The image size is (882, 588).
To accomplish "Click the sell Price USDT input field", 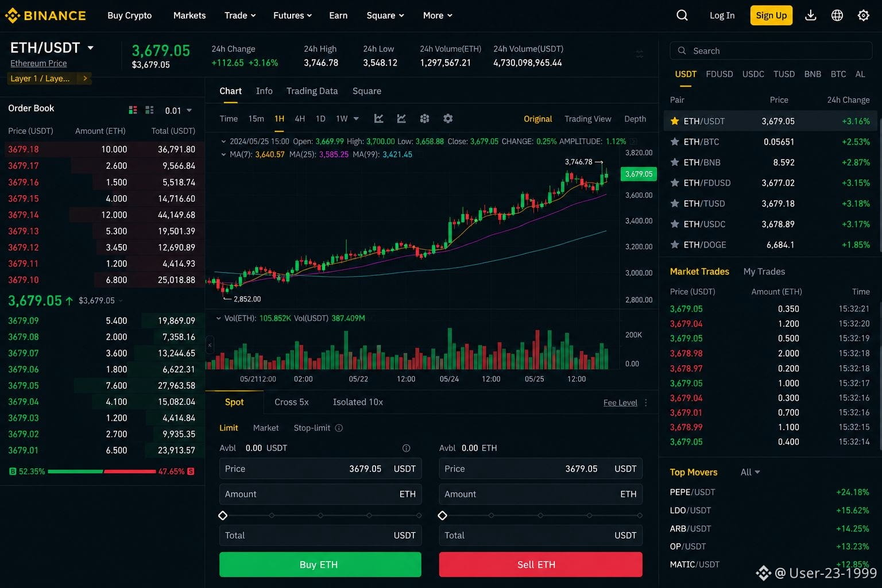I will 541,469.
